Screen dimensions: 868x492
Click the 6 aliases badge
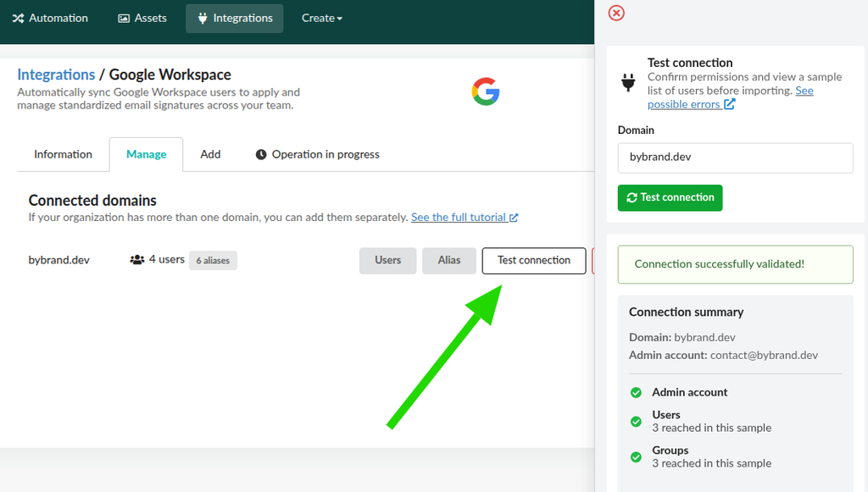(213, 260)
